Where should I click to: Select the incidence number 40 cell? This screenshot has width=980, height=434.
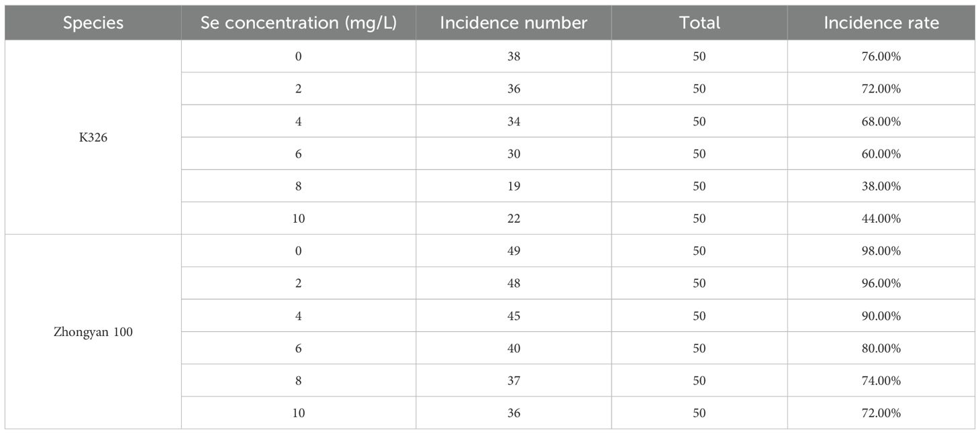513,348
